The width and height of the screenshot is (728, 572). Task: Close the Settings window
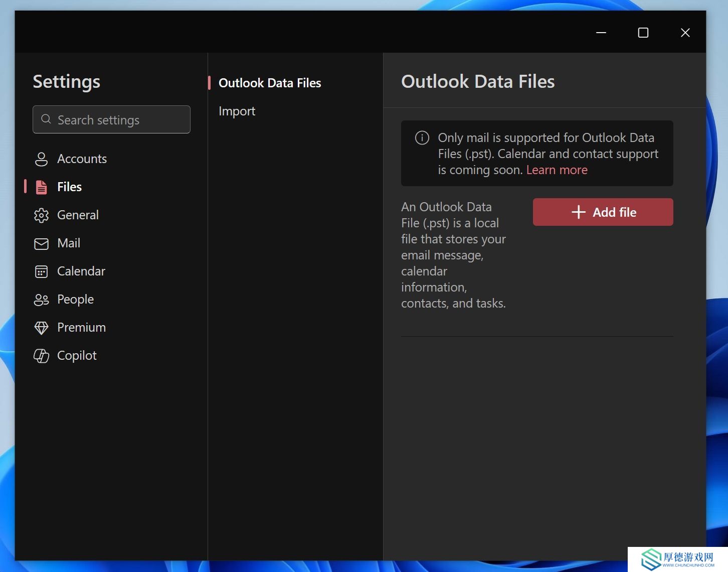[685, 33]
